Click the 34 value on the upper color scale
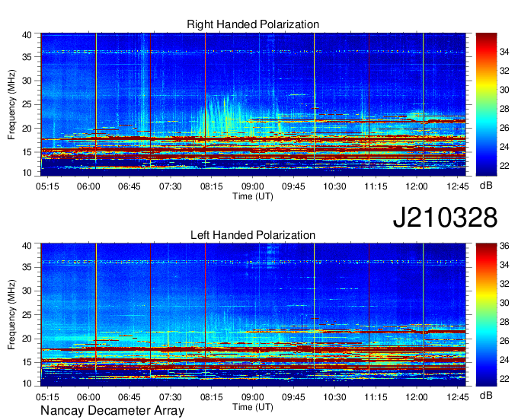The width and height of the screenshot is (518, 420). (x=504, y=52)
